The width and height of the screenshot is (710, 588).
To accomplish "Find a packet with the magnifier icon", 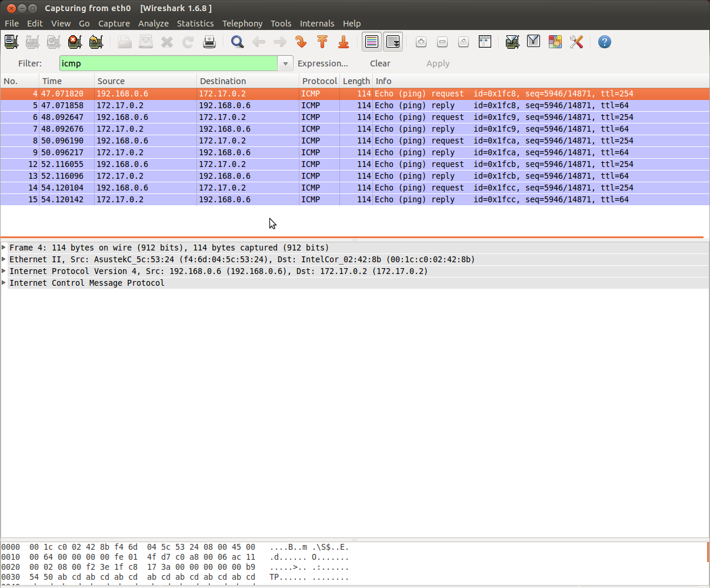I will [x=238, y=42].
